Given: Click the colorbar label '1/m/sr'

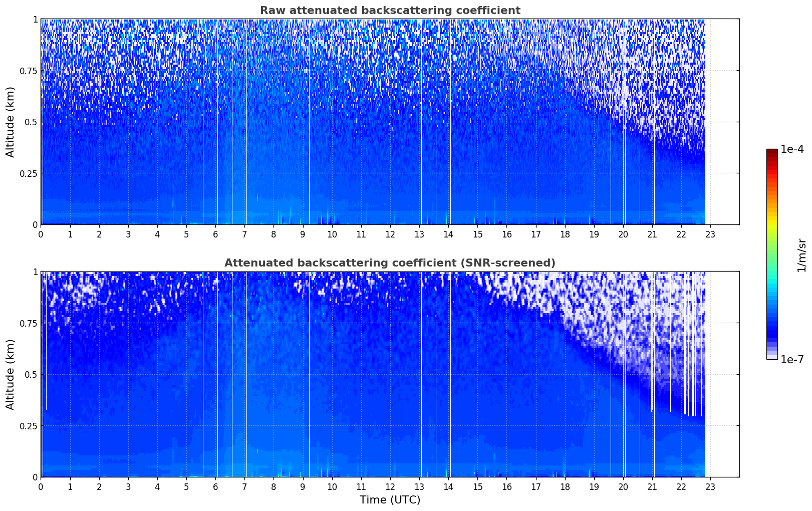Looking at the screenshot, I should (x=801, y=255).
